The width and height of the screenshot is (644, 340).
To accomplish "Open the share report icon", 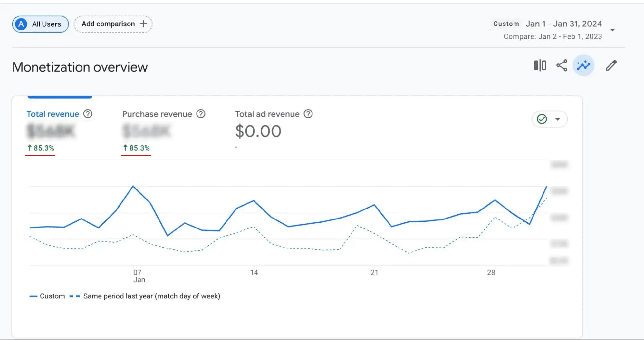I will point(562,65).
